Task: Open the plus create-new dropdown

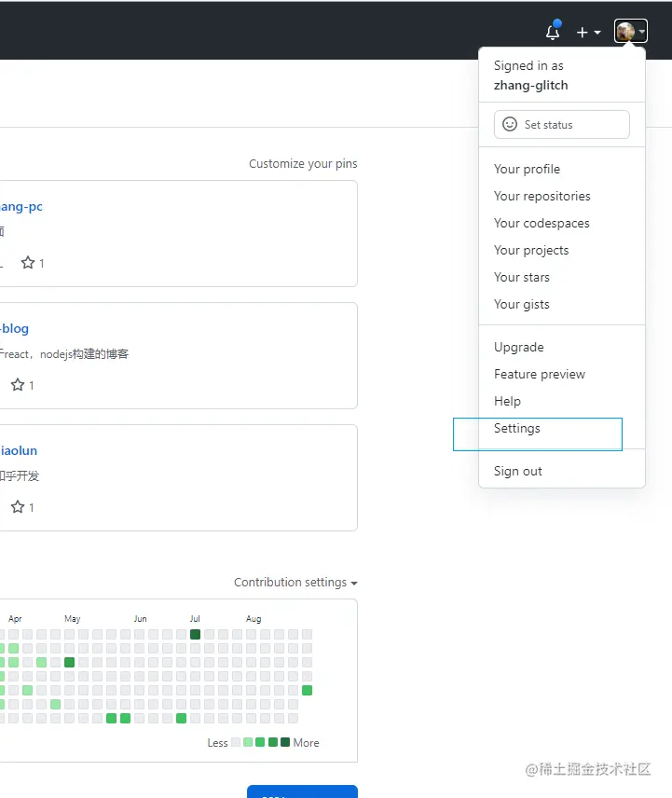Action: pyautogui.click(x=587, y=33)
